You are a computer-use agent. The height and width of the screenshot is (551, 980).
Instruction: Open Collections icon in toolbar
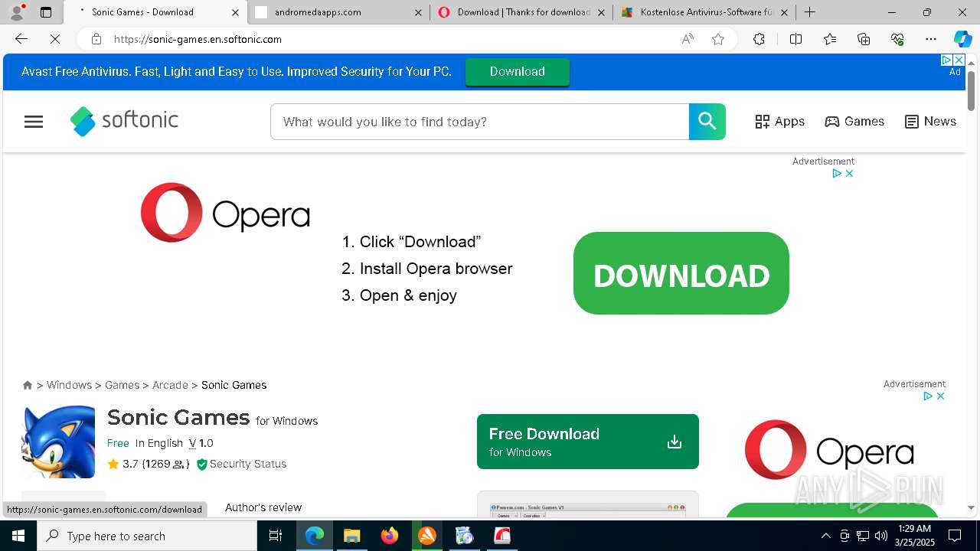click(x=864, y=39)
